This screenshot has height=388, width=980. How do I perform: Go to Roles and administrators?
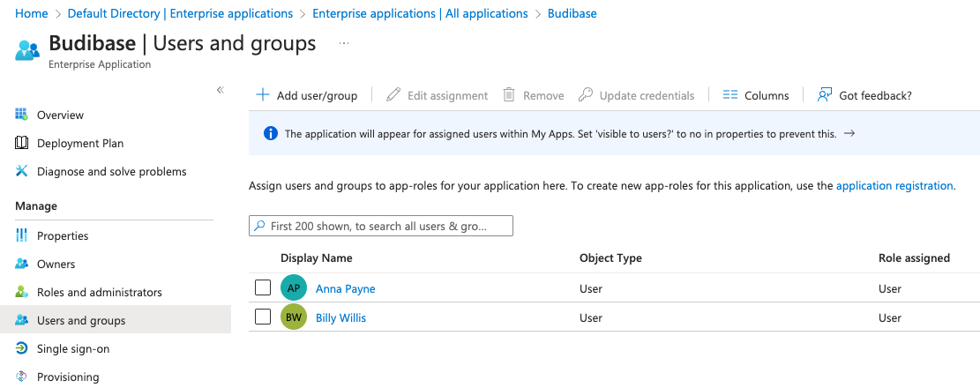tap(100, 292)
